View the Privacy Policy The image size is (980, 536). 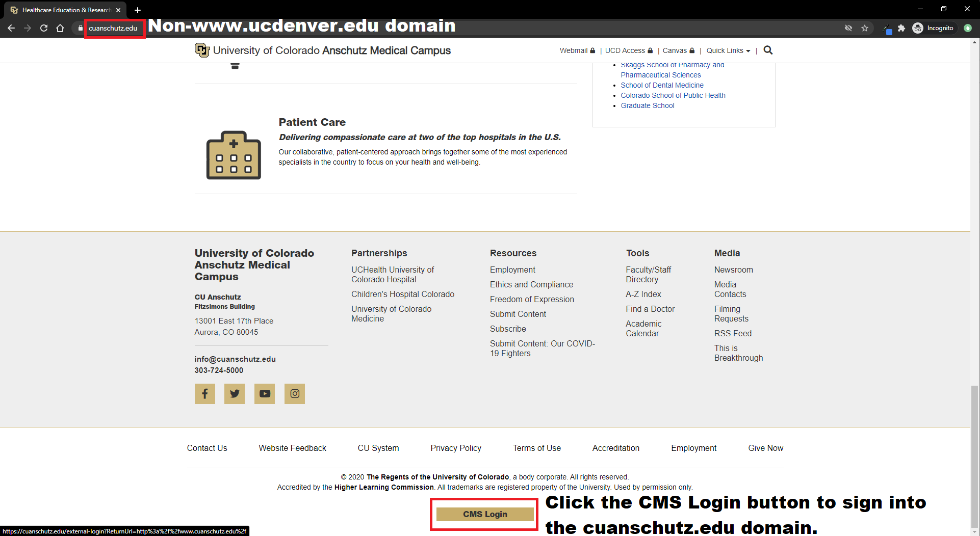[455, 448]
